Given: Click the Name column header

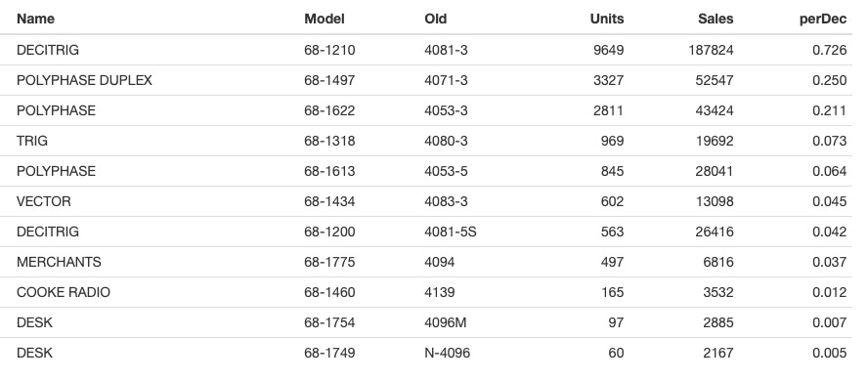Looking at the screenshot, I should pos(35,19).
